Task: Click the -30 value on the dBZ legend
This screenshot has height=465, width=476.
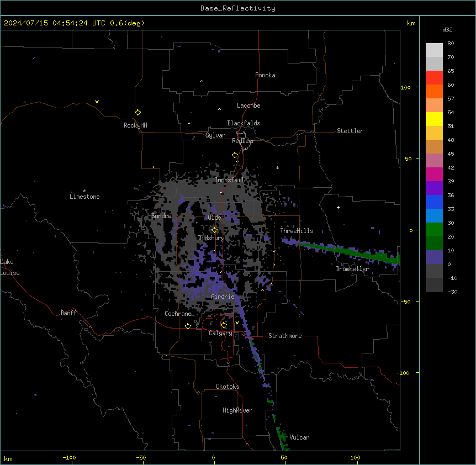Action: (452, 292)
